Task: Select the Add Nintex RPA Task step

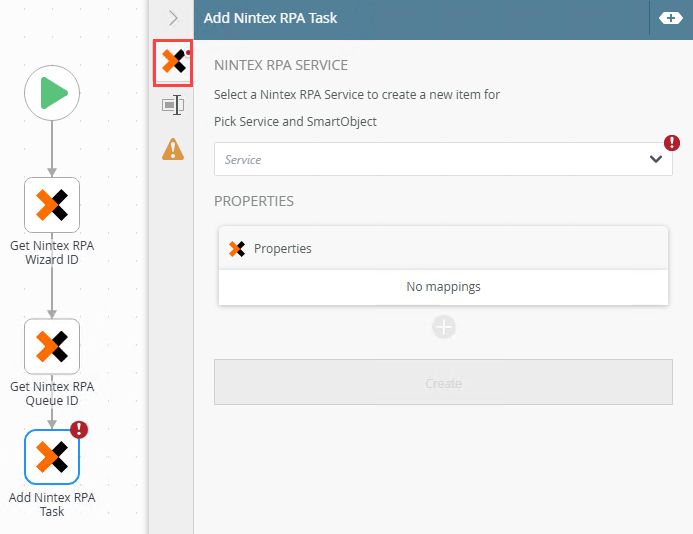Action: coord(52,457)
